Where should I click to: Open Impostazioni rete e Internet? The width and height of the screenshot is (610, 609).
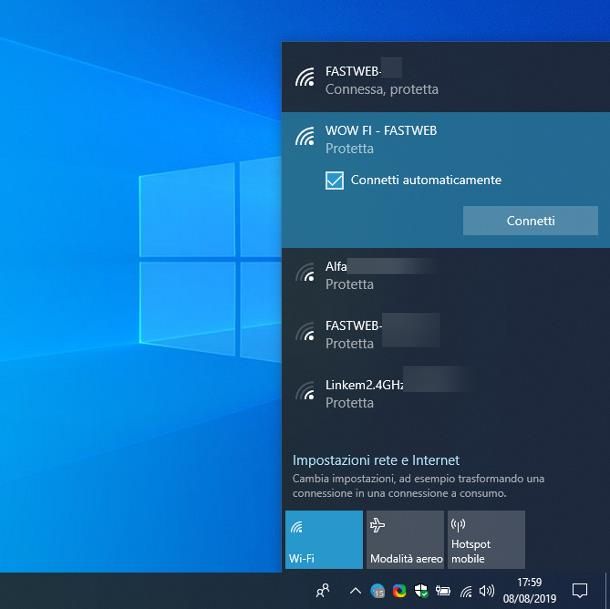pos(376,460)
